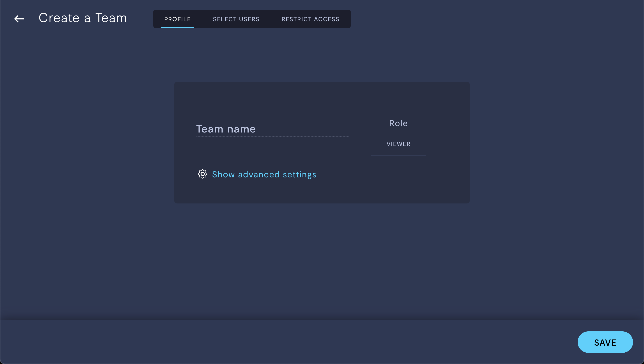Select the SELECT USERS tab
This screenshot has height=364, width=644.
click(x=236, y=19)
